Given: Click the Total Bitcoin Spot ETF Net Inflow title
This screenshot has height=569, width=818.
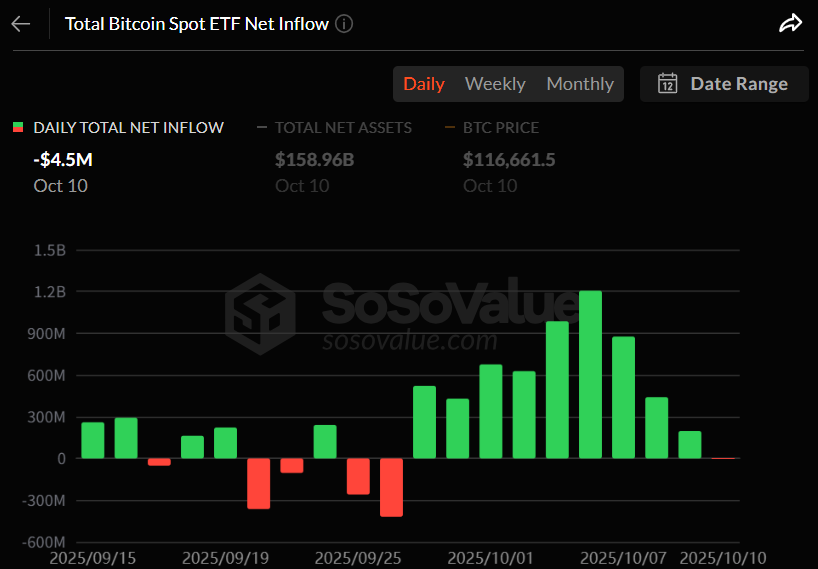Looking at the screenshot, I should 197,24.
